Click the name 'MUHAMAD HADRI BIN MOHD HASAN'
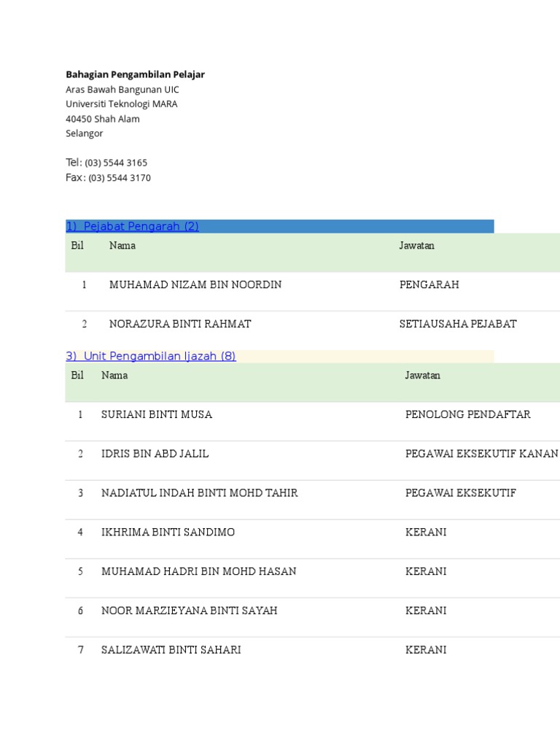This screenshot has height=747, width=560. [198, 571]
